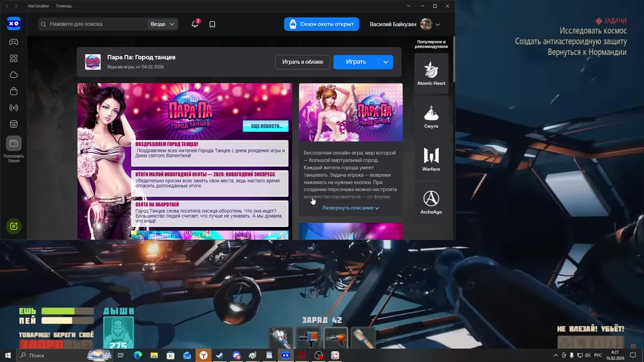644x362 pixels.
Task: Click title Пара Па: Город танцев
Action: [x=141, y=57]
